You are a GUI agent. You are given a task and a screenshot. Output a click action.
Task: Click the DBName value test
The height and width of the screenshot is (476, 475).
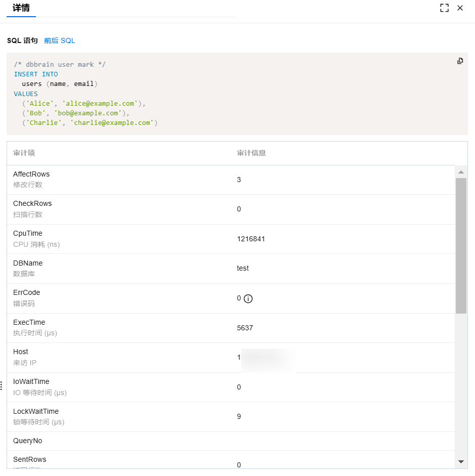coord(243,268)
